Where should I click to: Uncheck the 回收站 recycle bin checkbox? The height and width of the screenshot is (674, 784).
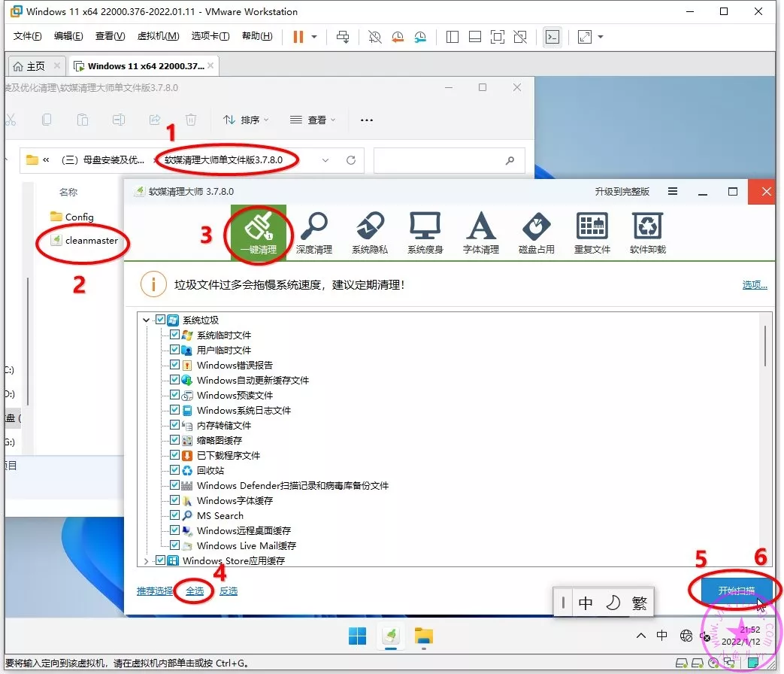click(x=175, y=470)
